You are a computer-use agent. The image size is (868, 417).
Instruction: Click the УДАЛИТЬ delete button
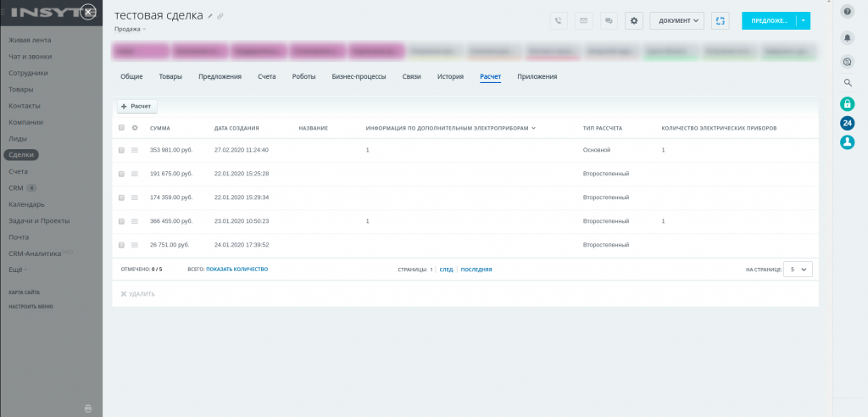(138, 294)
